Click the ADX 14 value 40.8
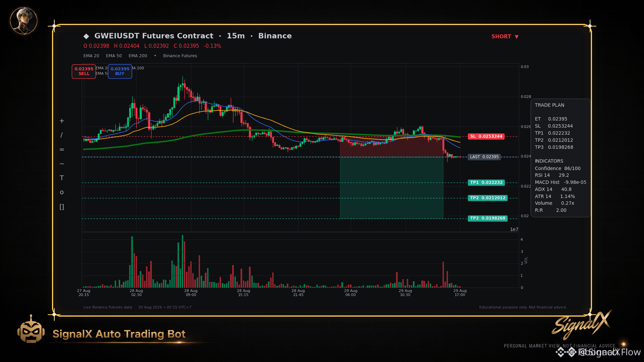 (x=566, y=189)
